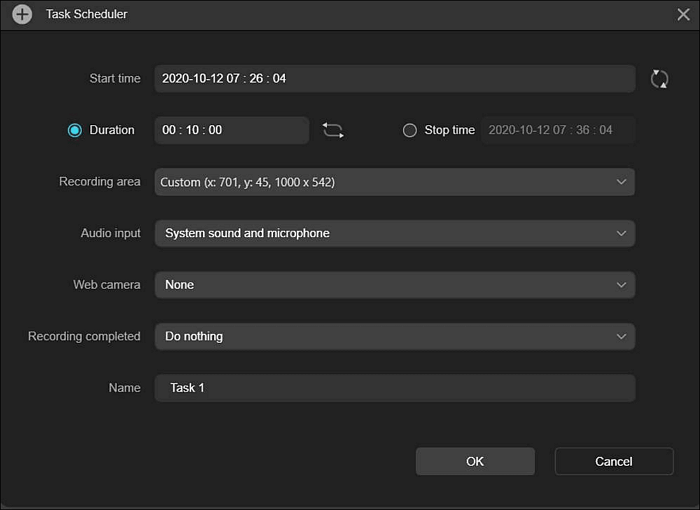The height and width of the screenshot is (510, 700).
Task: Click the Start time field
Action: point(395,79)
